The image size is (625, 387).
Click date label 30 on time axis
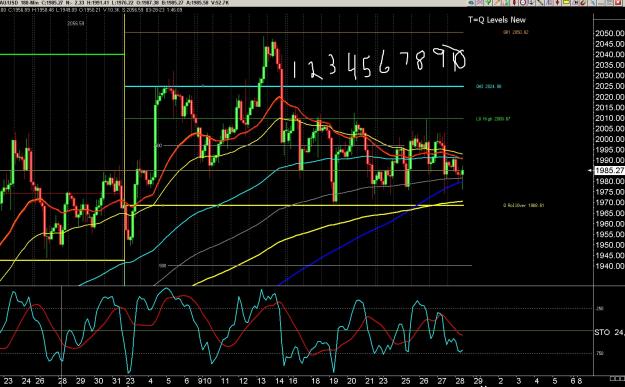[98, 381]
